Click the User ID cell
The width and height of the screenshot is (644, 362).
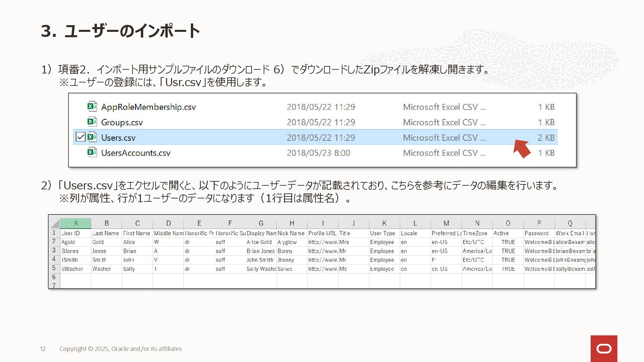pyautogui.click(x=75, y=233)
